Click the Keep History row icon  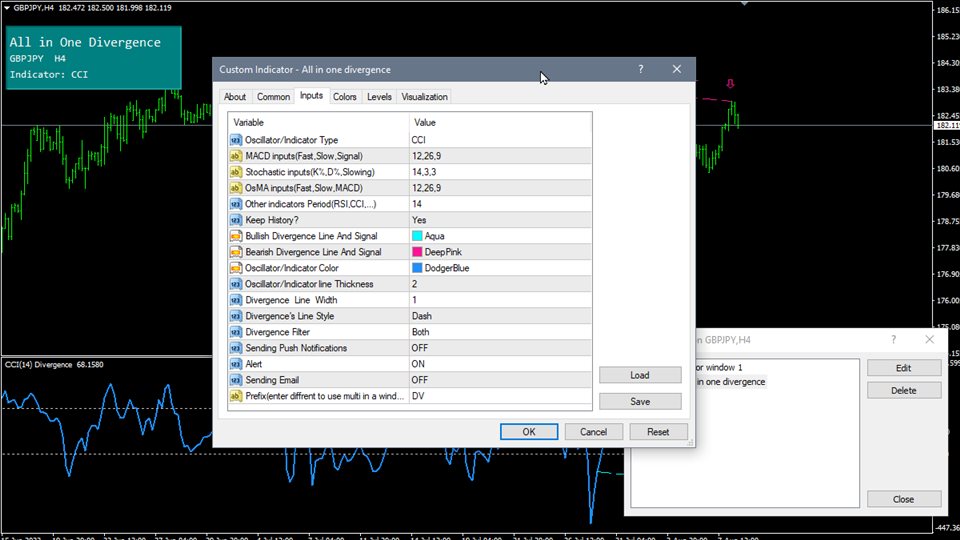(x=236, y=220)
